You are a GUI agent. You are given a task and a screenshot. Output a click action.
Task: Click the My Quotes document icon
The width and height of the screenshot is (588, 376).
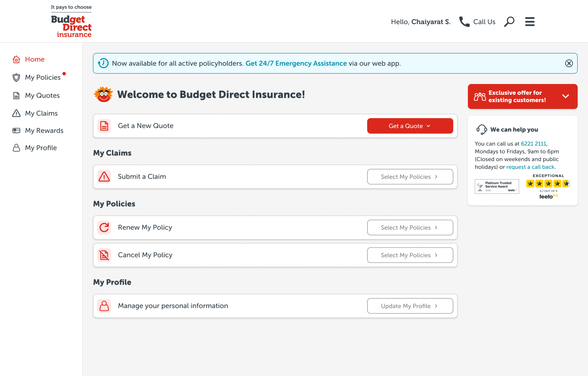tap(16, 96)
